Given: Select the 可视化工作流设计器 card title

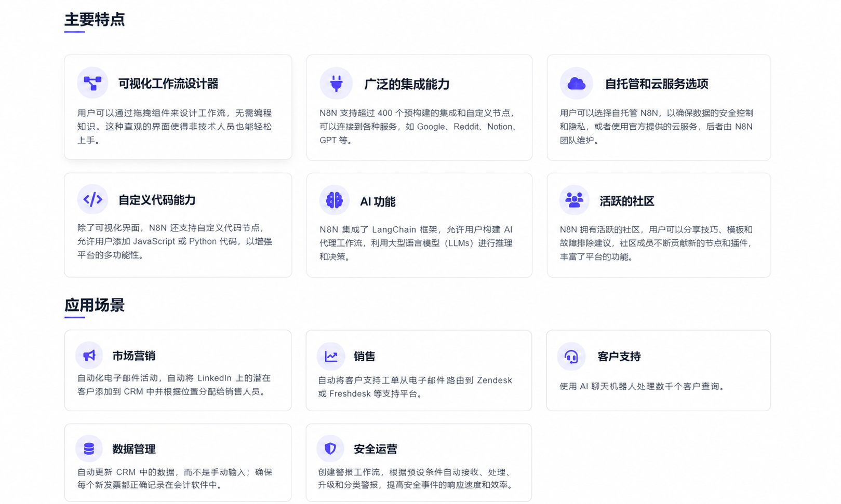Looking at the screenshot, I should point(168,84).
